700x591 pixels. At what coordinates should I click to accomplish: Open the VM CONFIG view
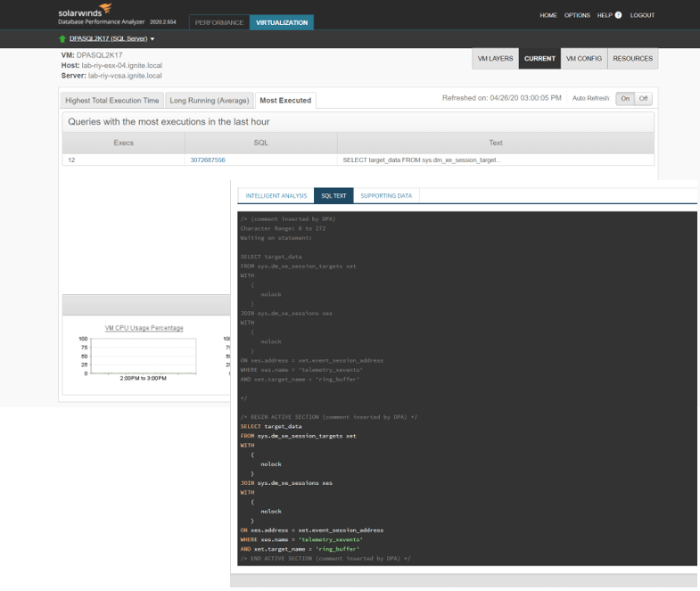coord(584,59)
